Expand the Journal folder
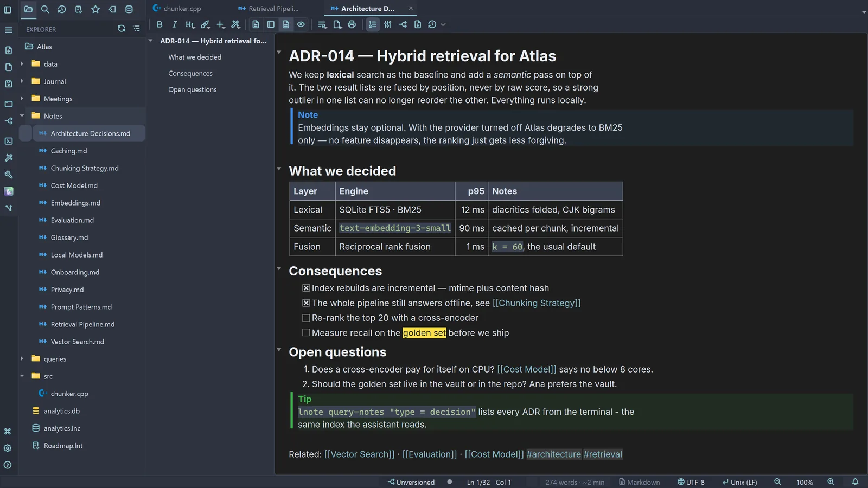Image resolution: width=868 pixels, height=488 pixels. (x=22, y=81)
